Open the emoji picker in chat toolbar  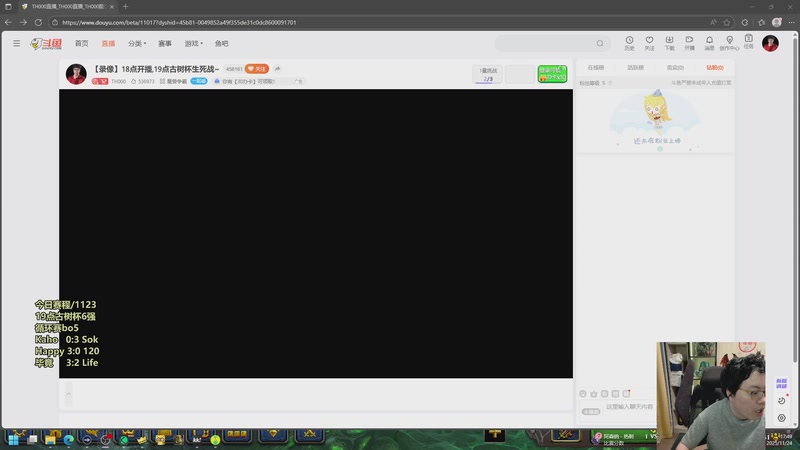coord(583,394)
